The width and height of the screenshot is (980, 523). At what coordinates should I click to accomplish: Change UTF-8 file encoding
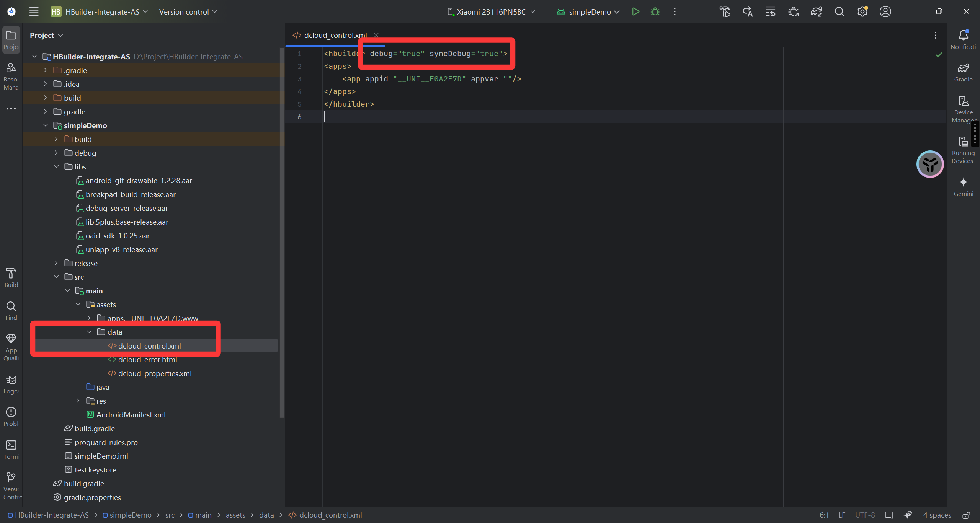click(865, 515)
